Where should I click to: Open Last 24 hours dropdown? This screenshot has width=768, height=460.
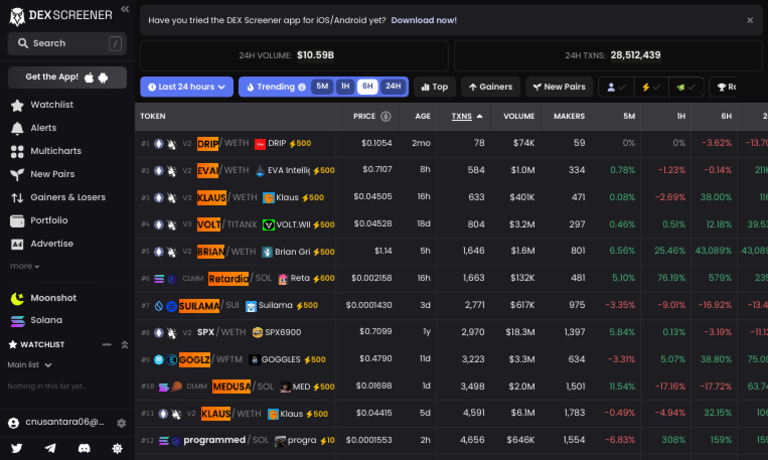(187, 87)
